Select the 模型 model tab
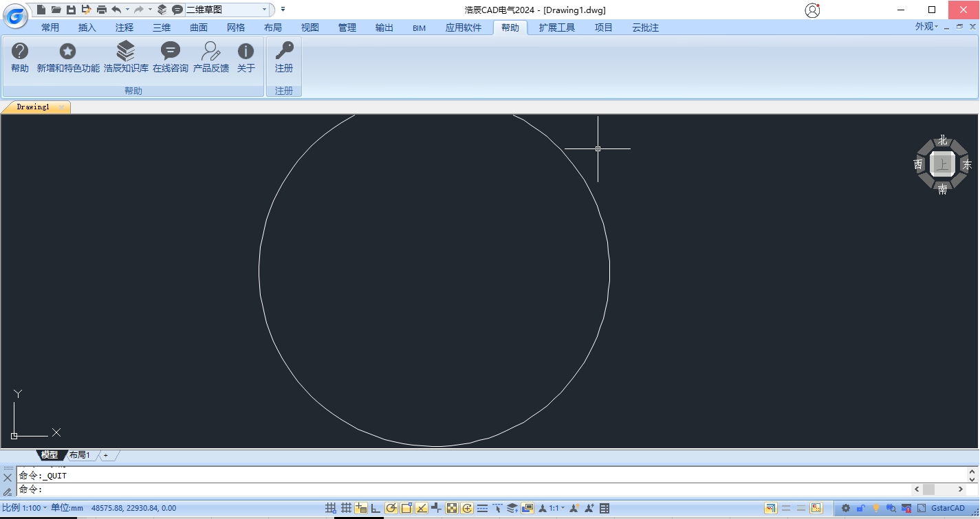 (50, 455)
